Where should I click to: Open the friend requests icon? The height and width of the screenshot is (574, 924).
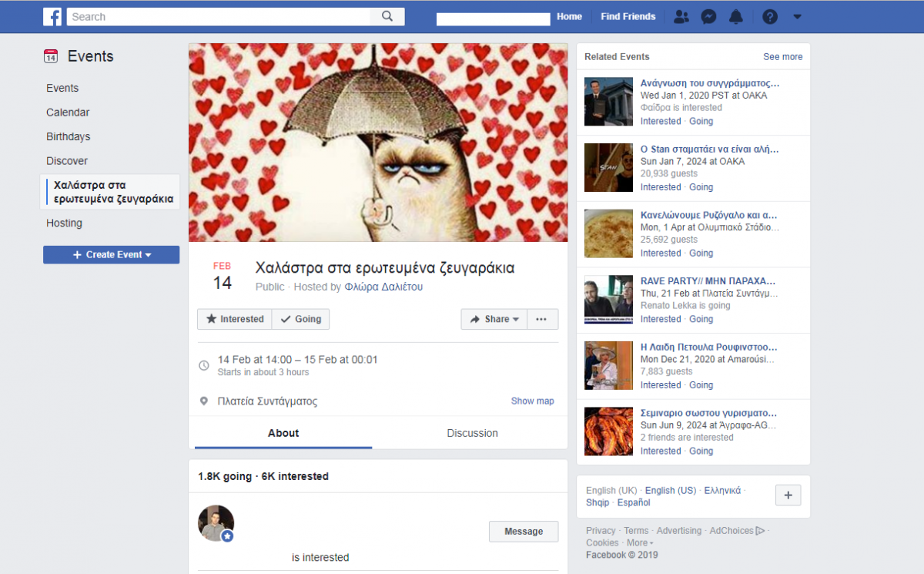coord(681,17)
